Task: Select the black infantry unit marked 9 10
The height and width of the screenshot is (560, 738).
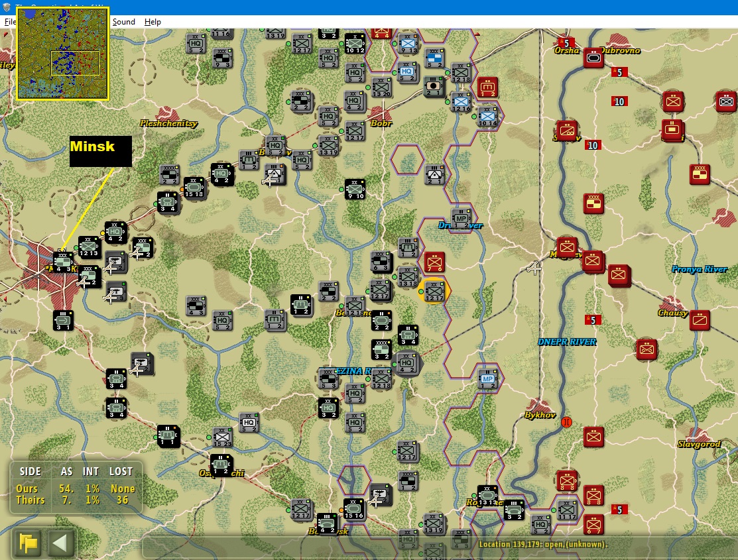Action: coord(354,189)
